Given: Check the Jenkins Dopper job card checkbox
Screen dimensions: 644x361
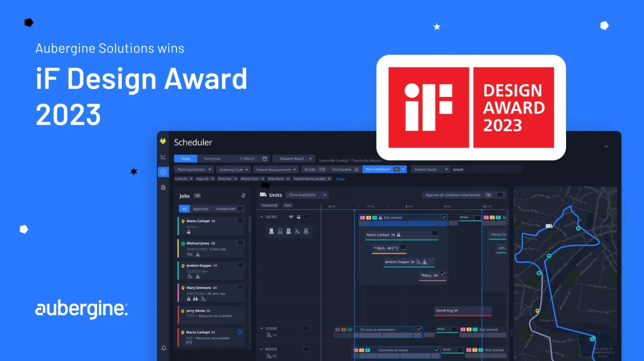Looking at the screenshot, I should (240, 265).
